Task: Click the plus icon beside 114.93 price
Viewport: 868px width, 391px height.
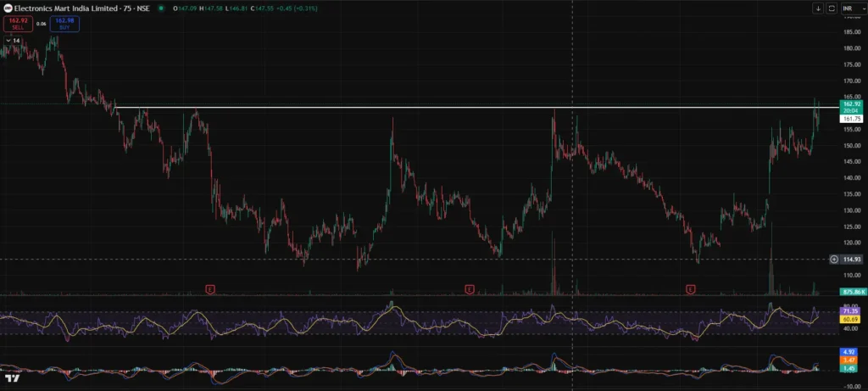Action: (x=834, y=259)
